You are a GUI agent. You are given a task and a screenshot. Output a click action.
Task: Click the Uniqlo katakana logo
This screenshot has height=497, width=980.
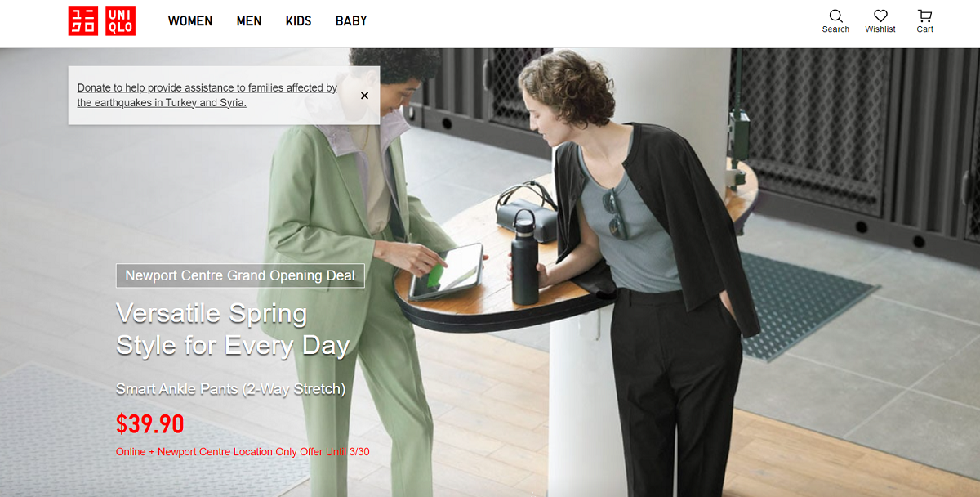(x=82, y=20)
